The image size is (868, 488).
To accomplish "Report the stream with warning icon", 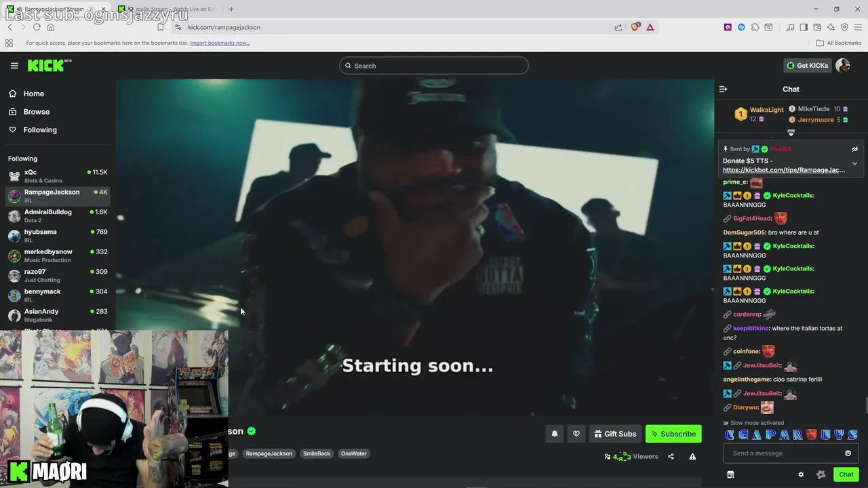I will pyautogui.click(x=692, y=457).
